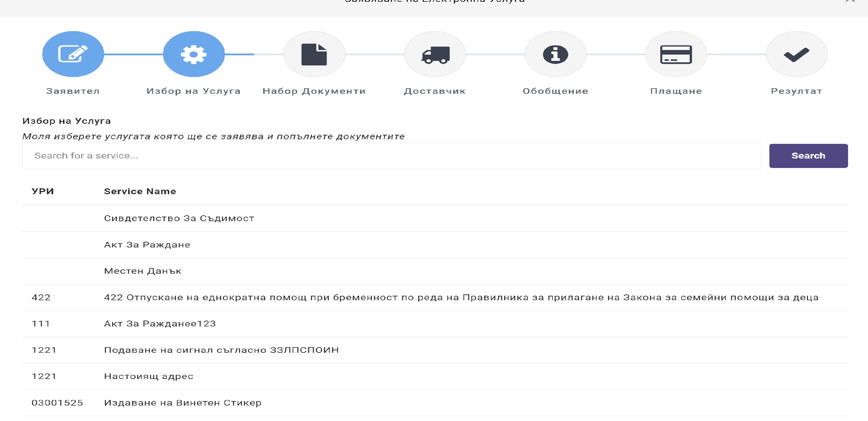Screen dimensions: 868x421
Task: Select service 422 Отпускане на еднократна помощ
Action: click(x=461, y=297)
